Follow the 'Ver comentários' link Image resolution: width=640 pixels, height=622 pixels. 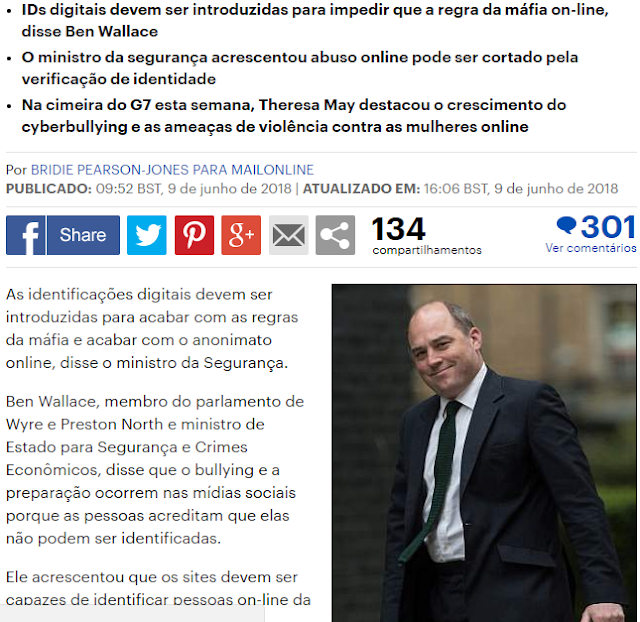(591, 248)
